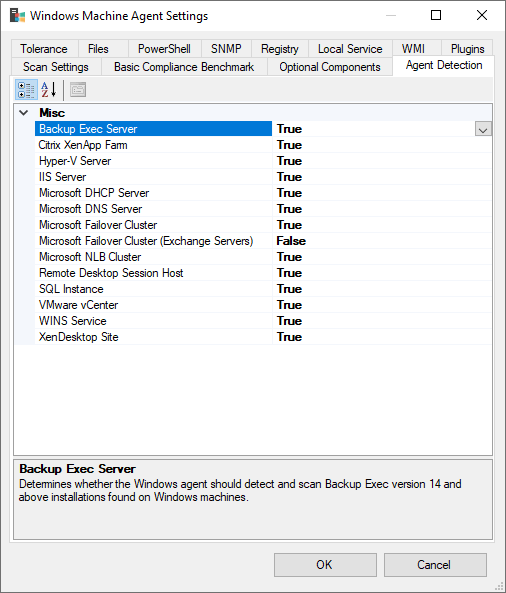Click the Misc category header label
506x593 pixels.
(52, 113)
